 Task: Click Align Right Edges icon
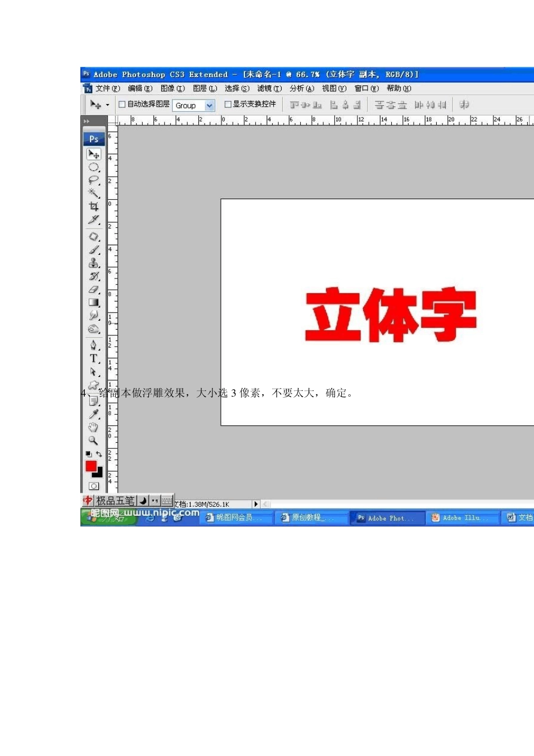pyautogui.click(x=357, y=105)
